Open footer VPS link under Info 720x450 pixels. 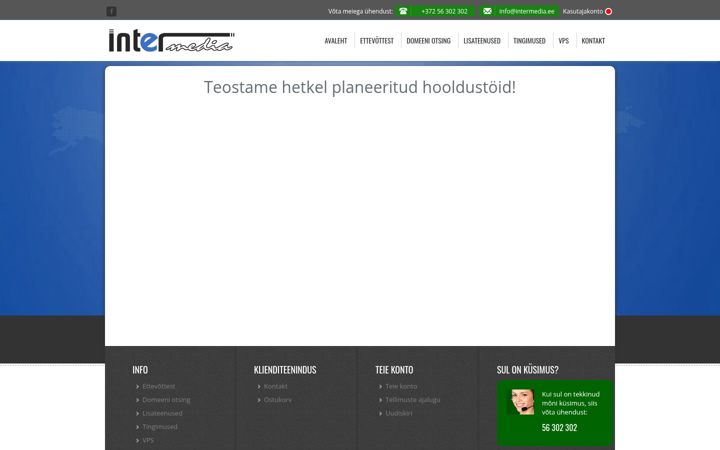pyautogui.click(x=148, y=440)
